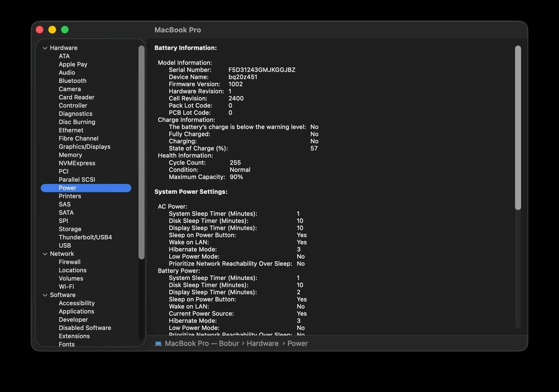Click the laptop icon in path bar
The height and width of the screenshot is (392, 559).
click(x=158, y=344)
